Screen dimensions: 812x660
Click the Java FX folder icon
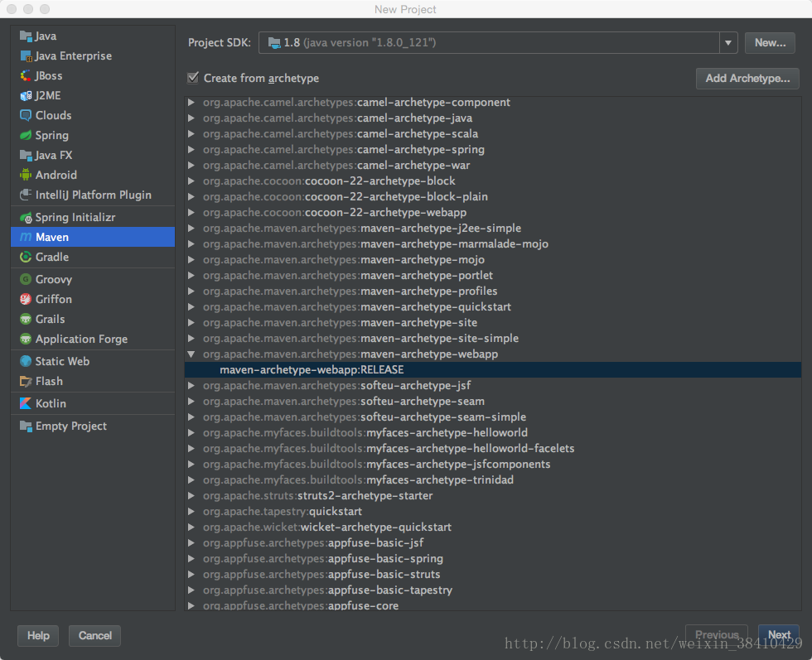click(x=26, y=156)
